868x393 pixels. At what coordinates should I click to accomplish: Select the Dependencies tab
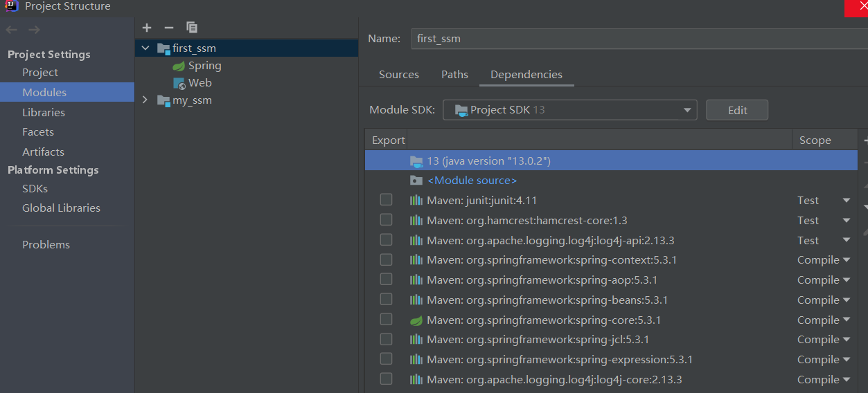[x=526, y=75]
